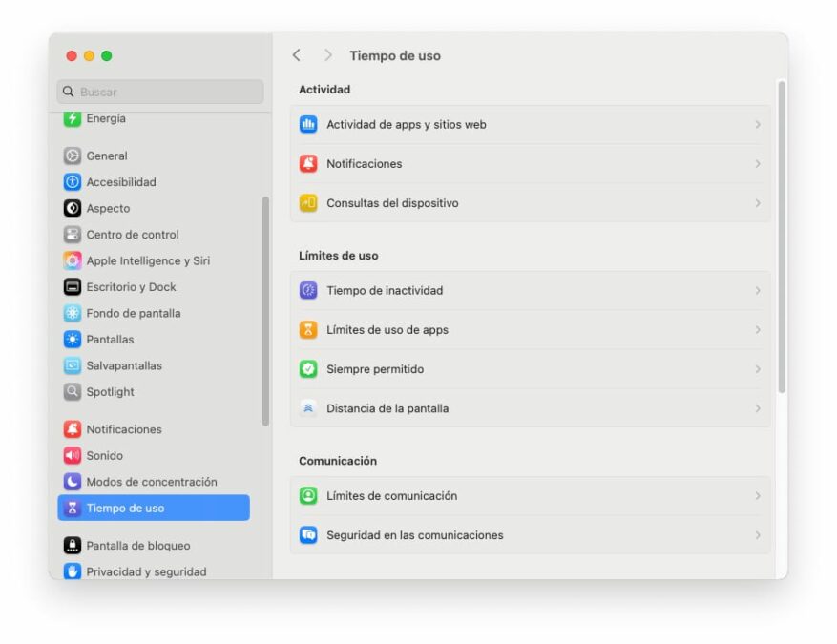Select Modos de concentración in sidebar

coord(154,481)
